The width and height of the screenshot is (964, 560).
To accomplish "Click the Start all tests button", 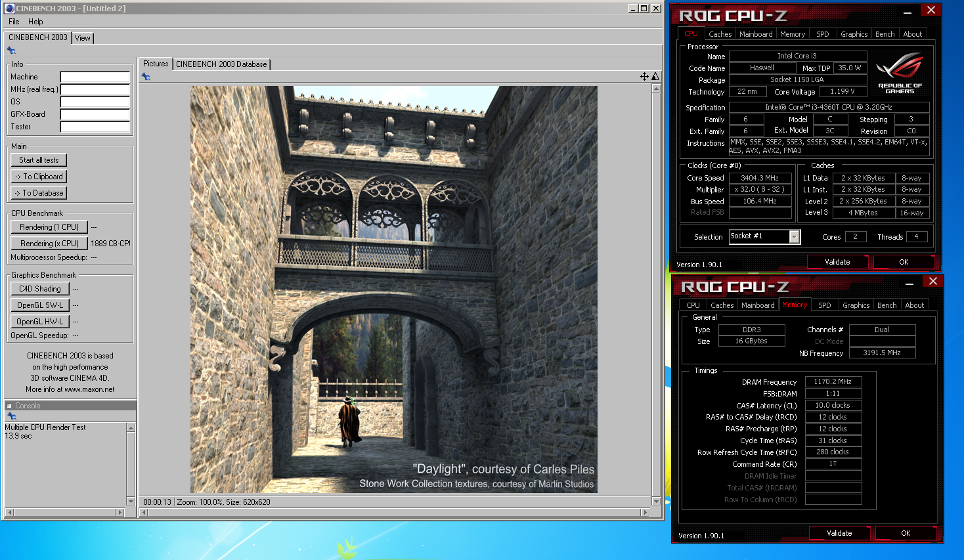I will tap(39, 160).
